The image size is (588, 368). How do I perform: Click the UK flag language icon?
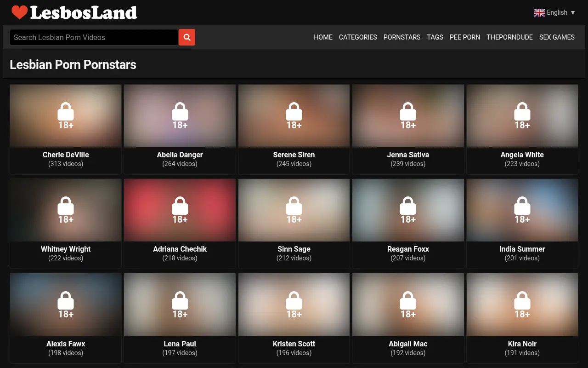(x=539, y=12)
